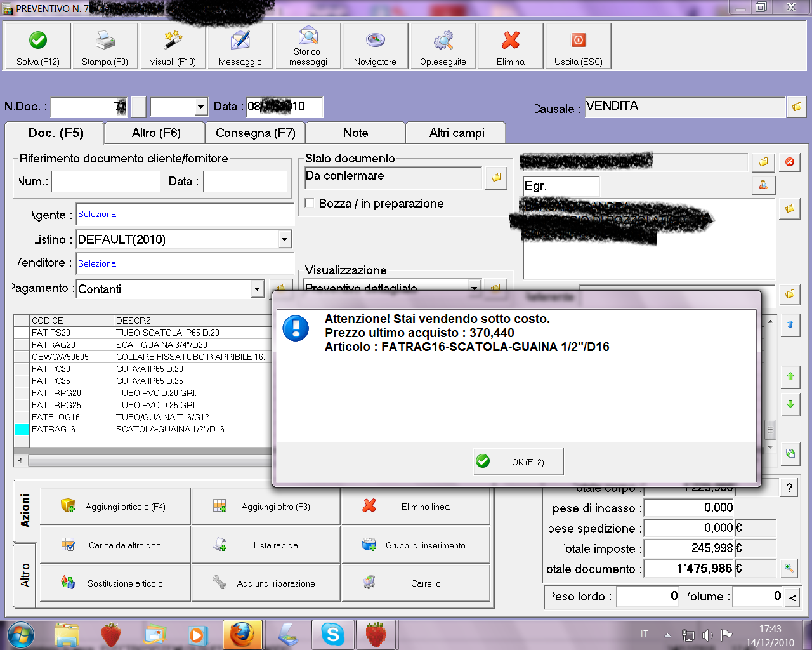Click Carica da altro doc. button
Viewport: 812px width, 650px height.
coord(115,545)
